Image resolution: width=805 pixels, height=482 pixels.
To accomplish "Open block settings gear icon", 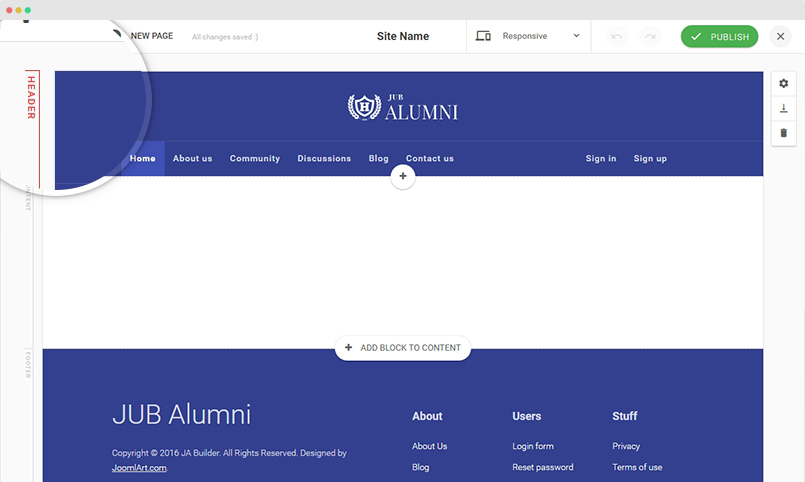I will [x=784, y=84].
